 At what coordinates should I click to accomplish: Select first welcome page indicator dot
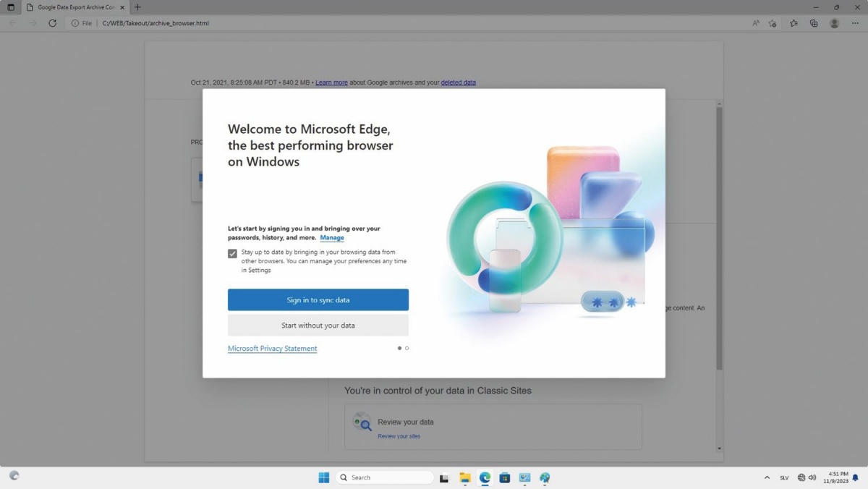pos(399,349)
